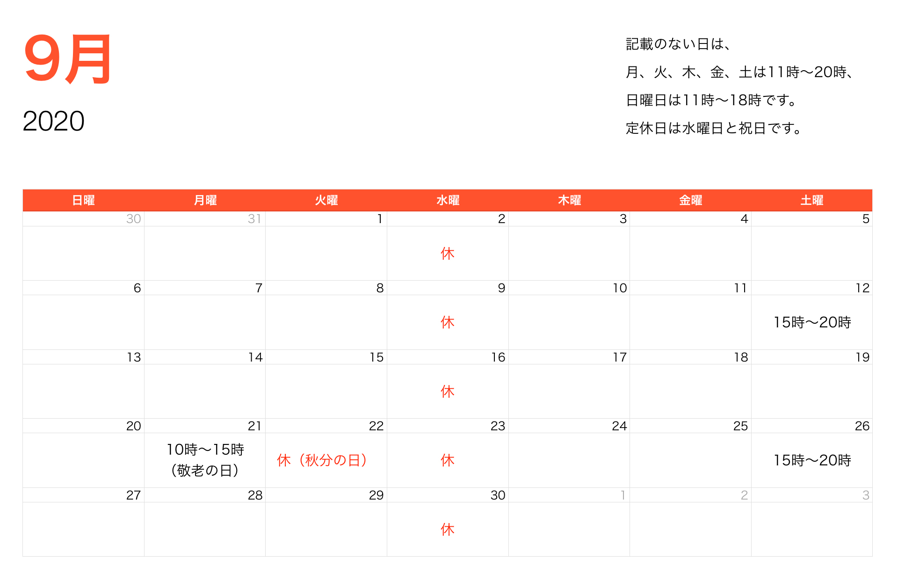This screenshot has height=588, width=905.
Task: Select the 木曜 column header
Action: click(569, 200)
